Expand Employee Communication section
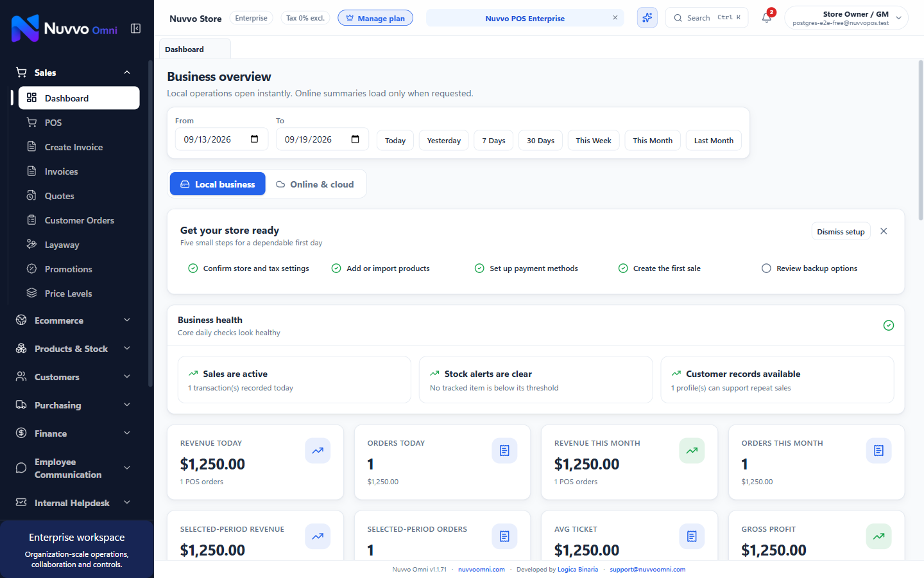Screen dimensions: 924x578 point(74,468)
